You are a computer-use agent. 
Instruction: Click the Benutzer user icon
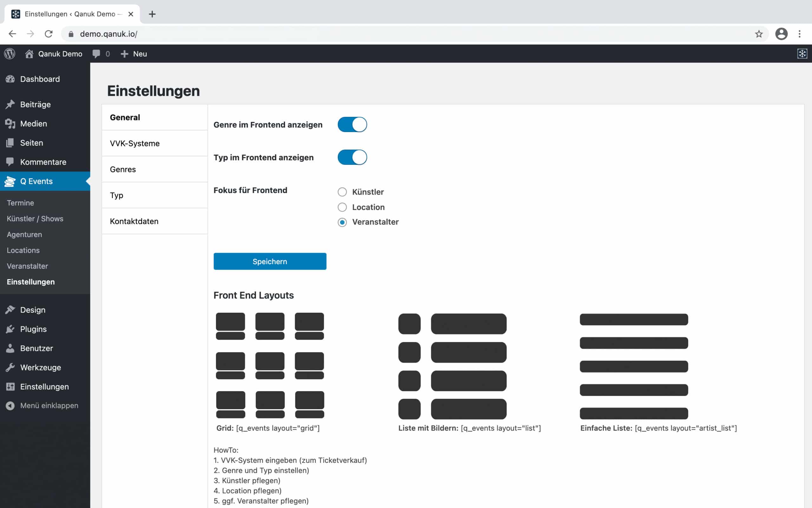[x=10, y=348]
